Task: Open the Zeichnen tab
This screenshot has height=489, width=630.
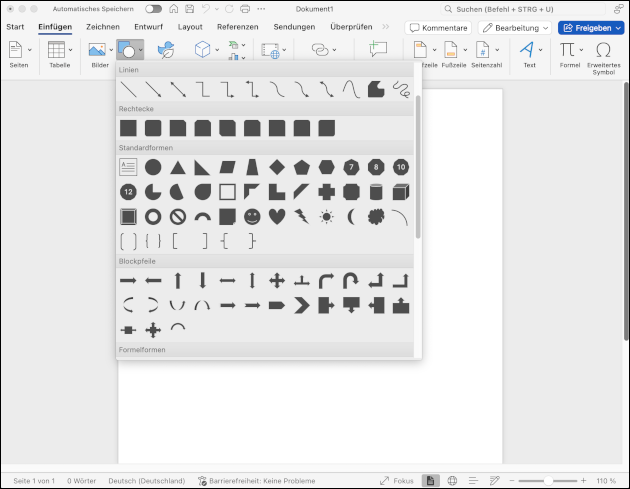Action: [103, 27]
